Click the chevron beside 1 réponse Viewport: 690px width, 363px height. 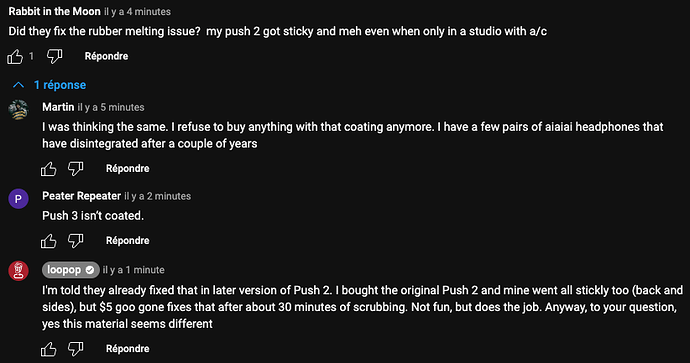pos(18,85)
